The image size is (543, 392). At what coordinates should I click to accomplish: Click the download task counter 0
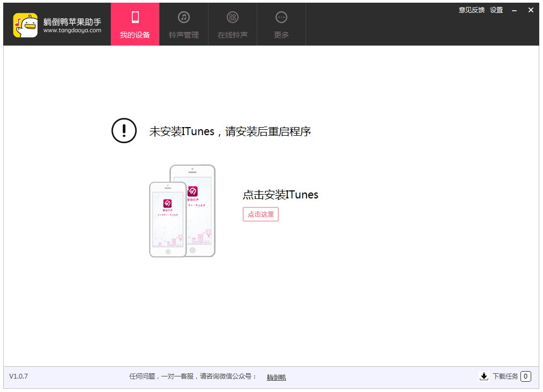click(526, 376)
